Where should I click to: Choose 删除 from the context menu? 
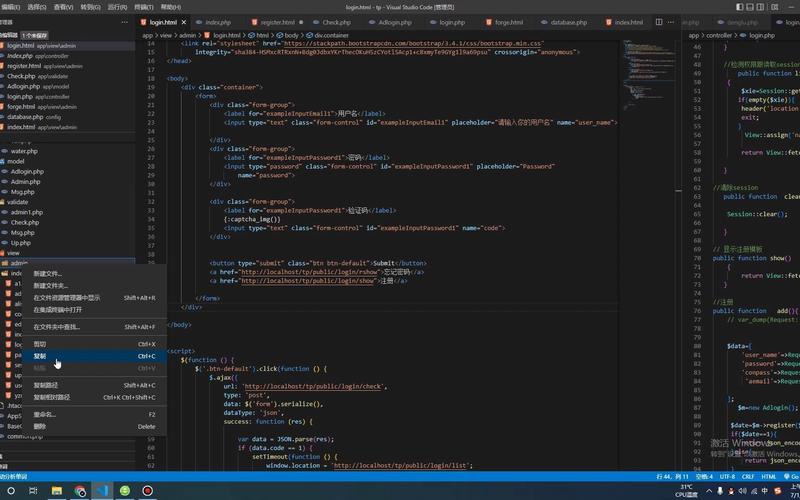tap(94, 427)
